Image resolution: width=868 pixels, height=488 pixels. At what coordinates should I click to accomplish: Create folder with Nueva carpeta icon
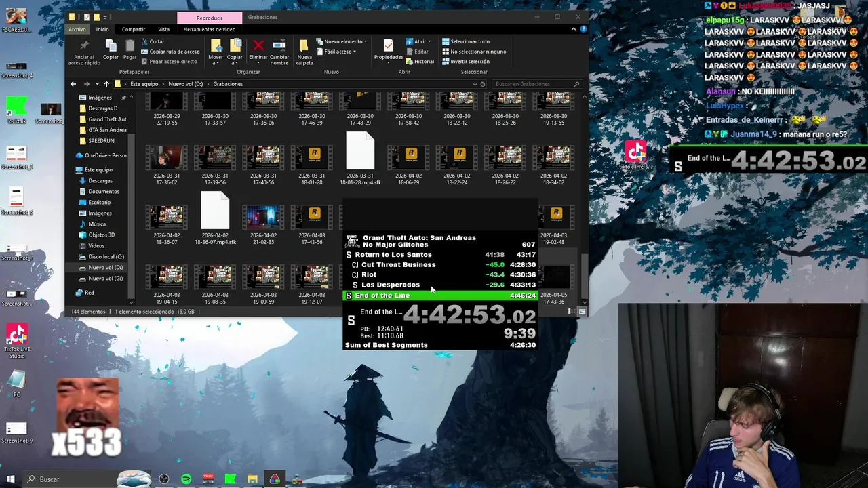(304, 46)
